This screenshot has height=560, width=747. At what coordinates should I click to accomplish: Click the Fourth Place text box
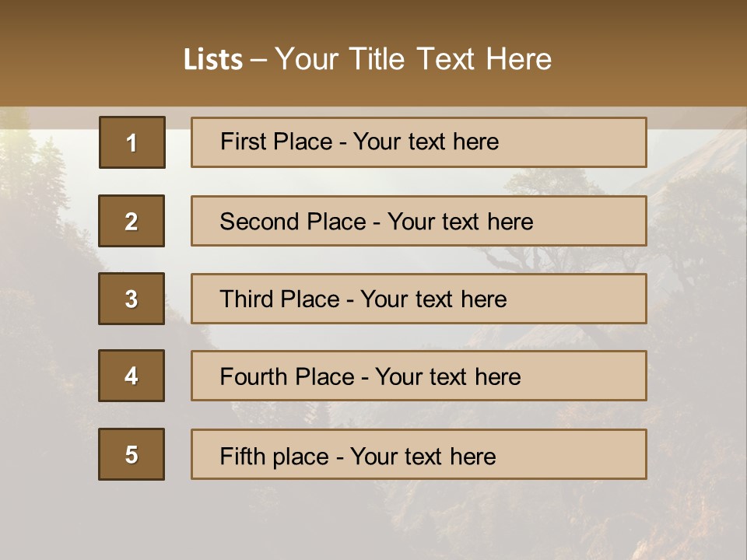[x=419, y=376]
